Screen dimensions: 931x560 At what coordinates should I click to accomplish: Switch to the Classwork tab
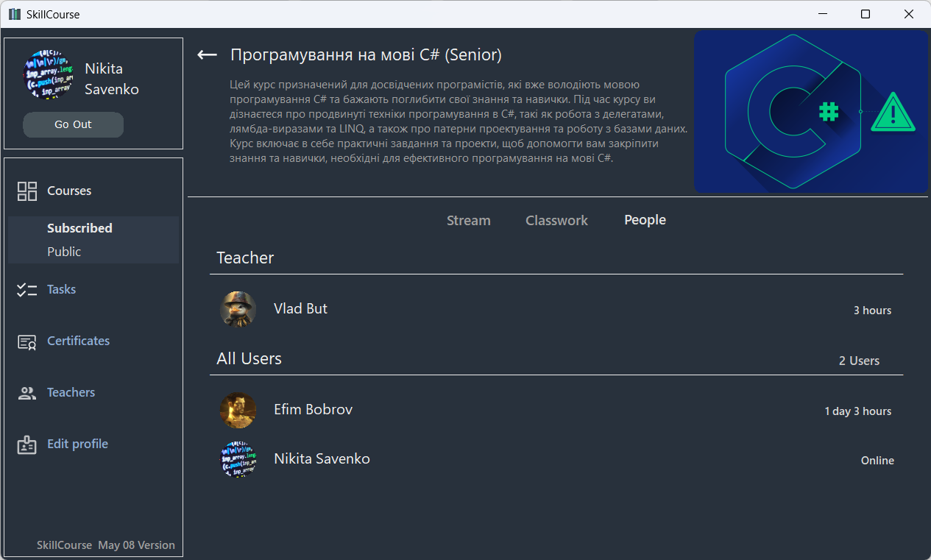pos(557,221)
